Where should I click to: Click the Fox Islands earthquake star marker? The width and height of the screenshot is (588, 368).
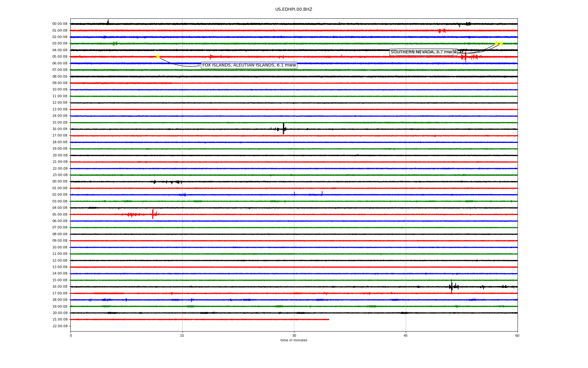click(x=158, y=56)
